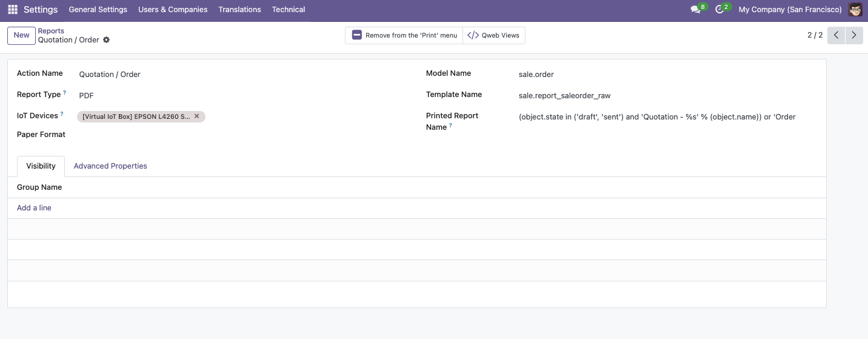Viewport: 868px width, 339px height.
Task: Open the company switcher My Company (San Francisco)
Action: click(790, 10)
